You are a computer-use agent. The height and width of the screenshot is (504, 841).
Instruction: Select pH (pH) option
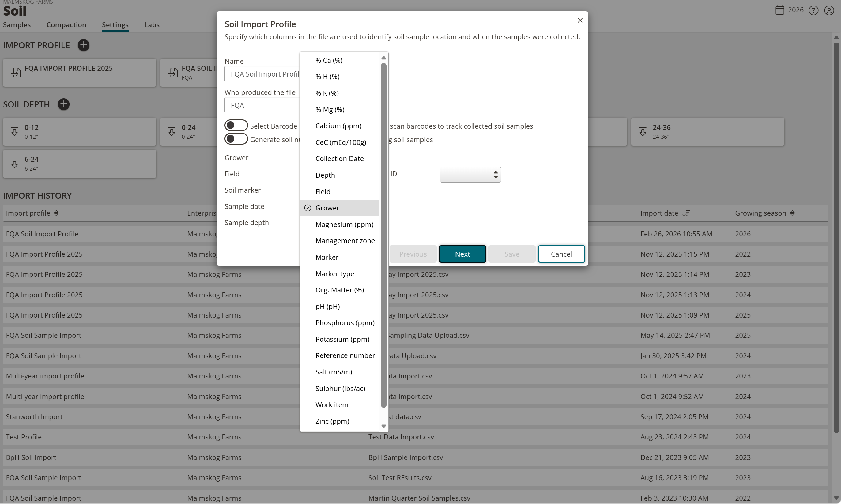pos(339,306)
